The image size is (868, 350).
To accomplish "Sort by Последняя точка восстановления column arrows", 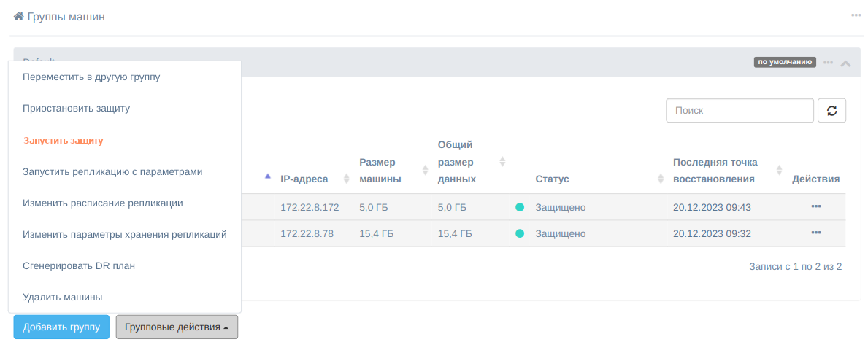I will tap(780, 171).
